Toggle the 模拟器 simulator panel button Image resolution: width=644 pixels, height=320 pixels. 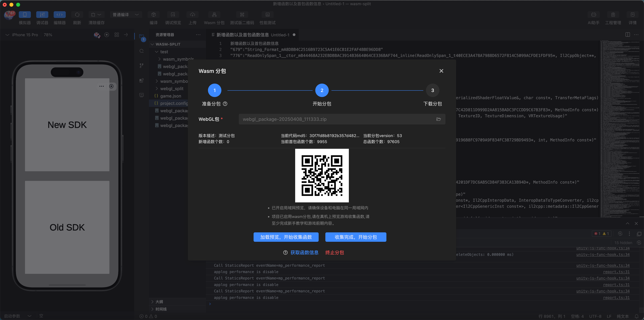(x=25, y=14)
